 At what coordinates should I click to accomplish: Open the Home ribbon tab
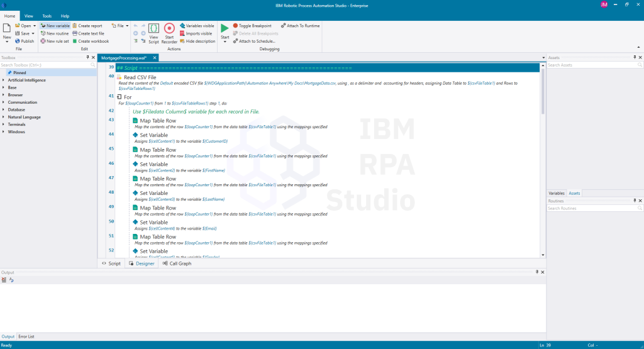9,16
